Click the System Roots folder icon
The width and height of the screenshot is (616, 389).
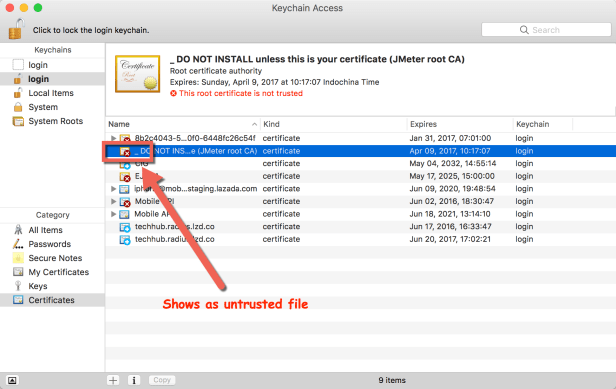[18, 121]
